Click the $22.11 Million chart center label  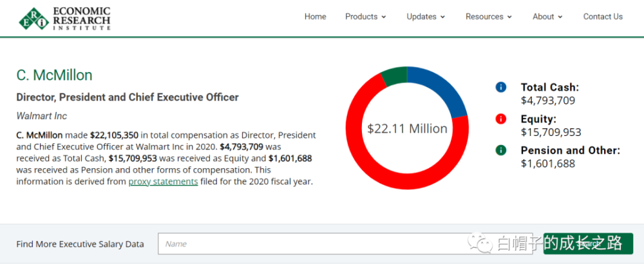[x=407, y=129]
